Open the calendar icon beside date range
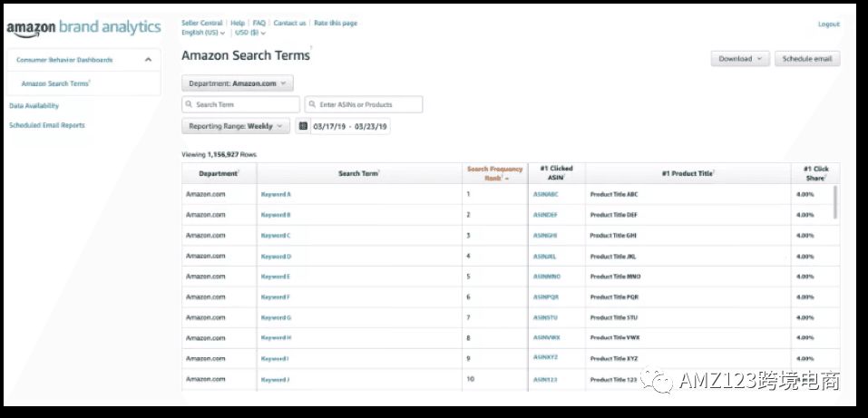The width and height of the screenshot is (868, 418). [x=303, y=126]
